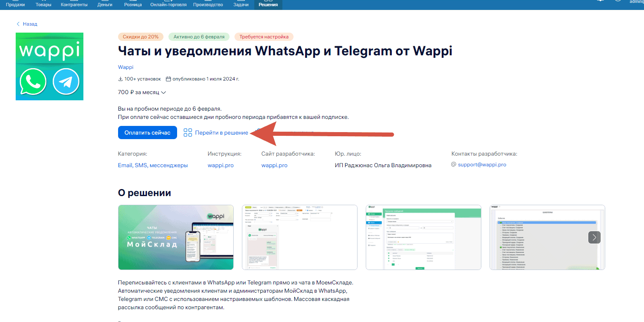This screenshot has width=644, height=322.
Task: Go to the Онлайн-торговля section
Action: (x=168, y=5)
